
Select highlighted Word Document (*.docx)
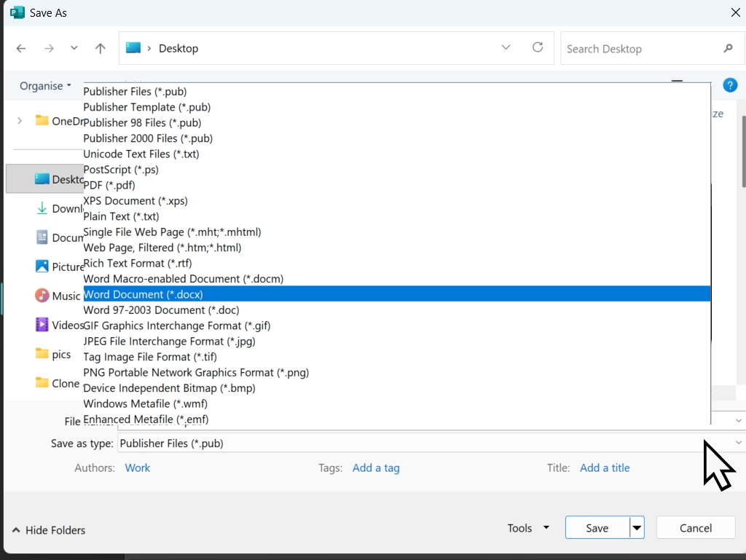coord(397,294)
